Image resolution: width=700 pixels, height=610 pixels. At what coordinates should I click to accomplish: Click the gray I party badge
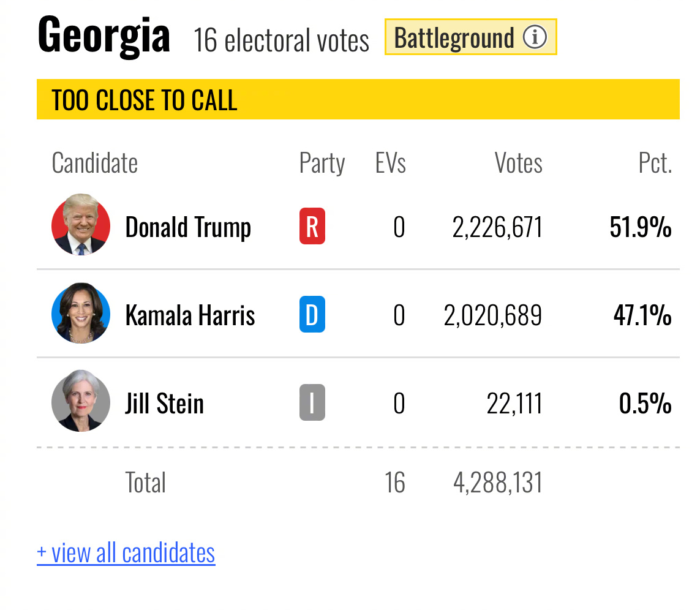pos(312,402)
